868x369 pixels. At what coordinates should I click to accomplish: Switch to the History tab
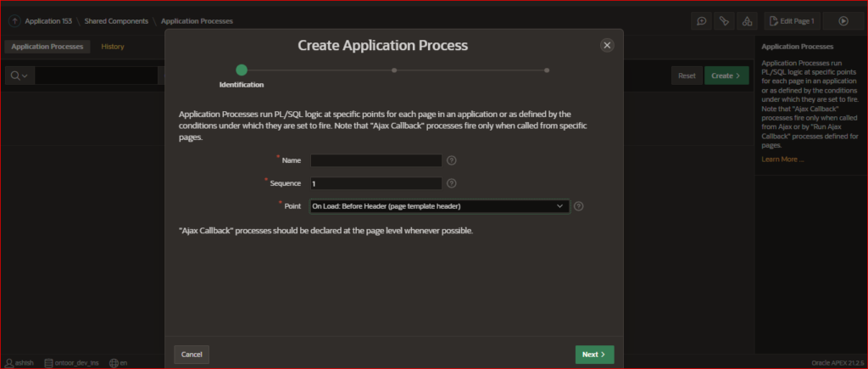(113, 47)
